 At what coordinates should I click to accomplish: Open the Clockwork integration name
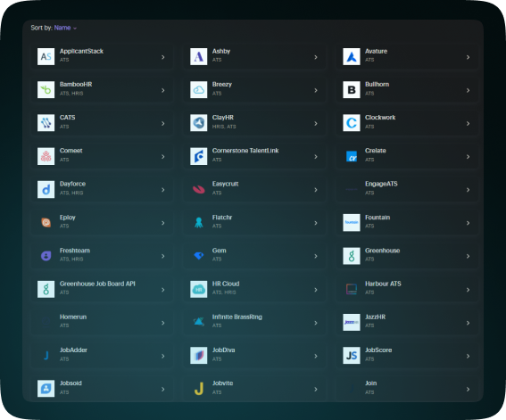click(x=380, y=118)
